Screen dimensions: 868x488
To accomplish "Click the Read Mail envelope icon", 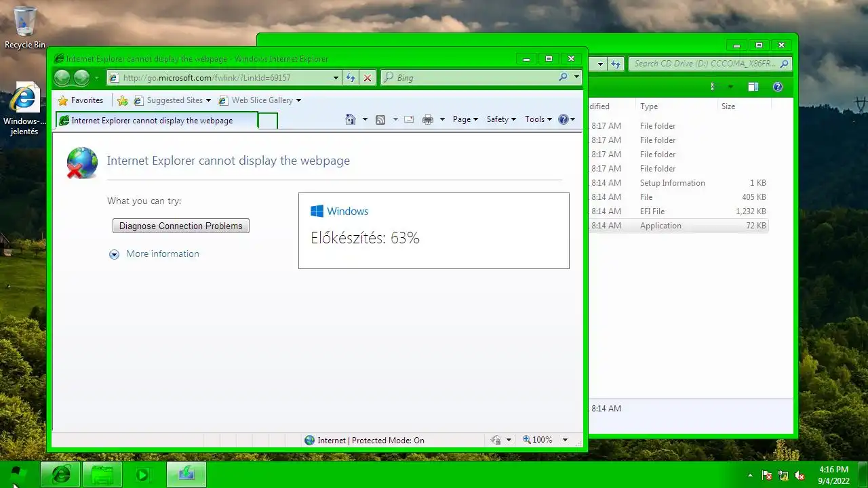I will [409, 119].
